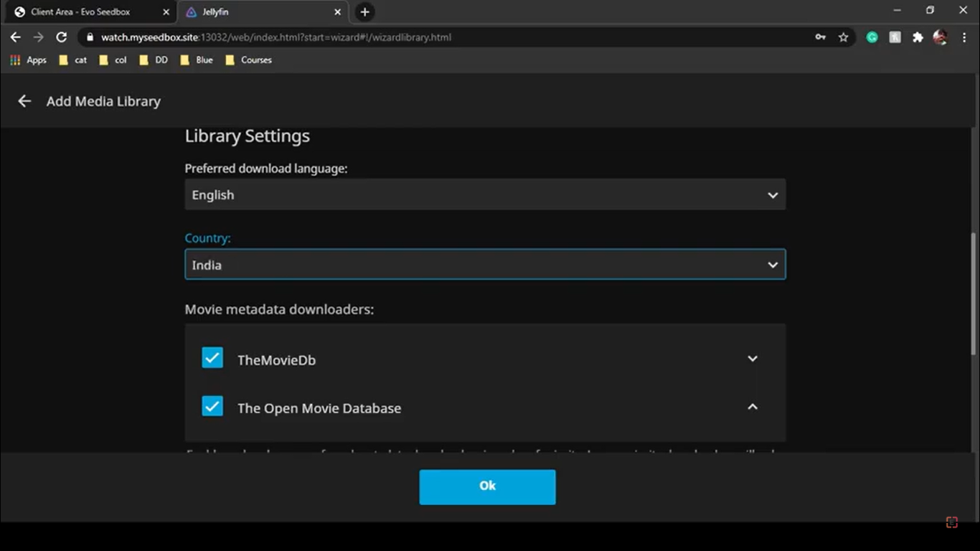Viewport: 980px width, 551px height.
Task: Open a new tab with the plus icon
Action: point(364,11)
